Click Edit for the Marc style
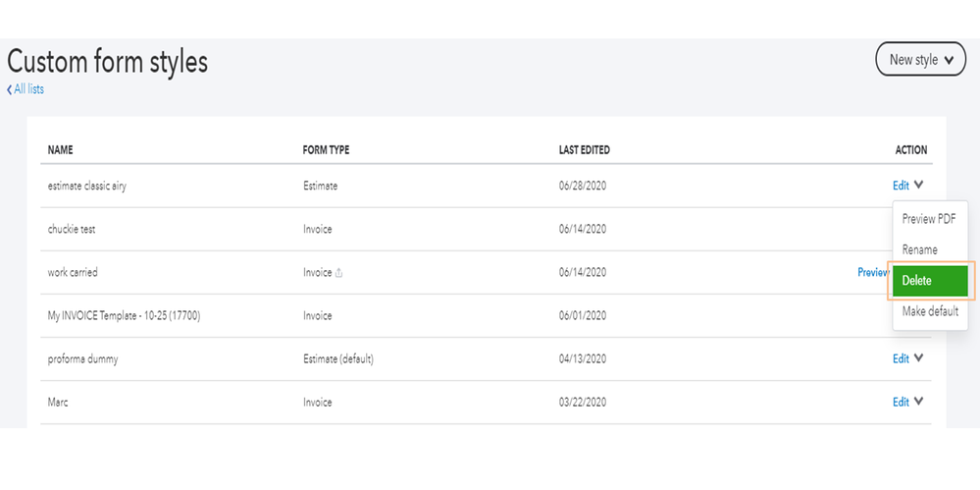Image resolution: width=980 pixels, height=490 pixels. 901,402
